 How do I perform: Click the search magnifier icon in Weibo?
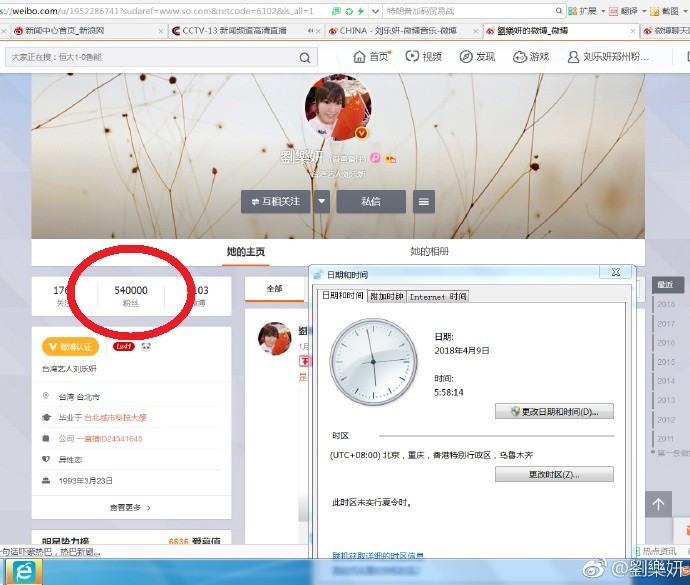308,58
